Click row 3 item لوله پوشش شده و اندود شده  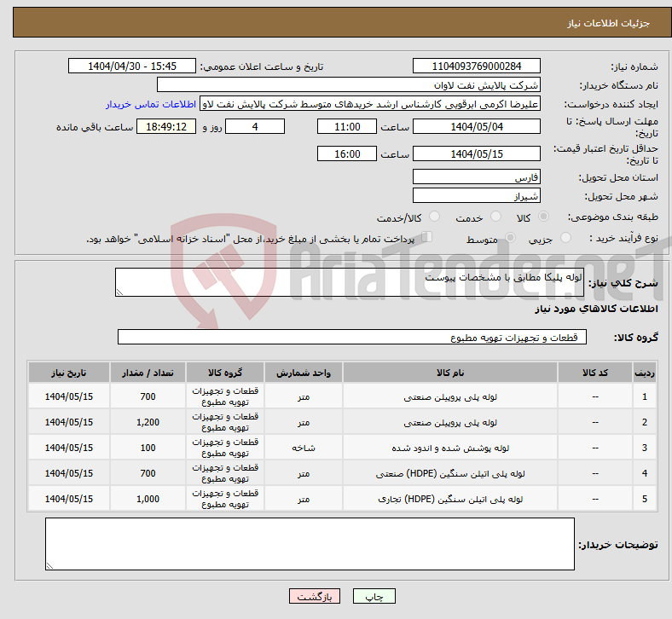(450, 448)
